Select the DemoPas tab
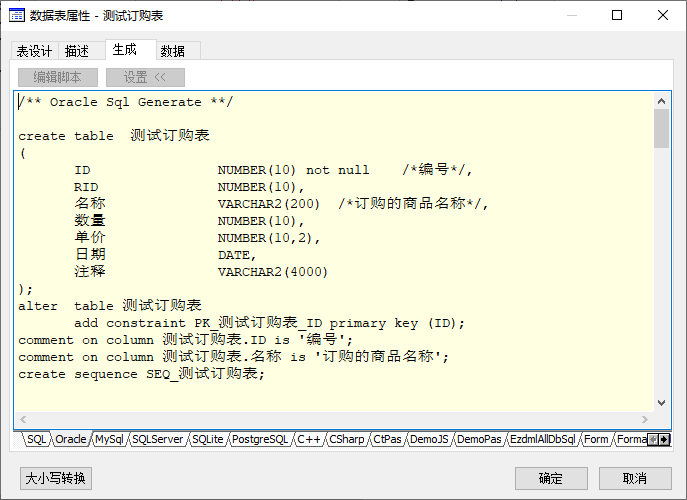Screen dimensions: 687x500 pos(479,439)
